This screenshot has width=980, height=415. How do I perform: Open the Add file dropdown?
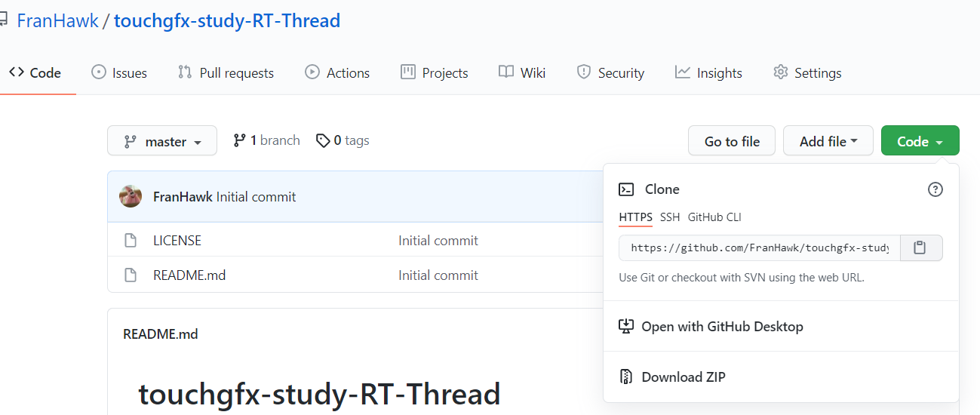828,140
